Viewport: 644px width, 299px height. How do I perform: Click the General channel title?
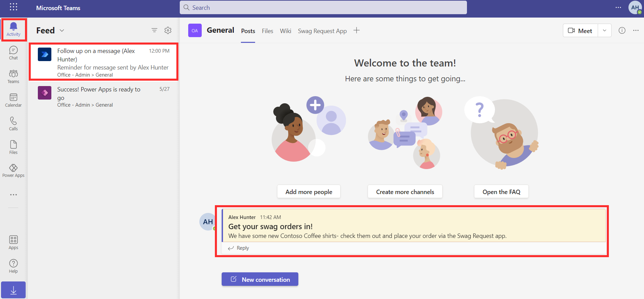[220, 30]
